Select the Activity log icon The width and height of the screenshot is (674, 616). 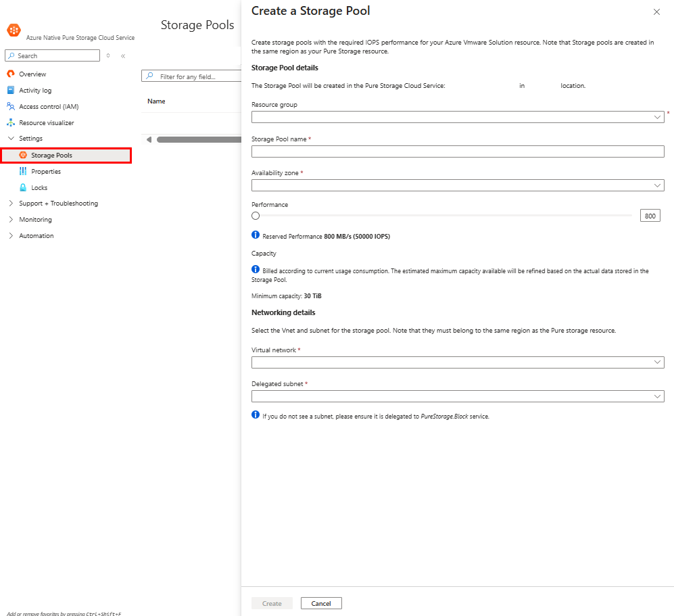click(12, 90)
